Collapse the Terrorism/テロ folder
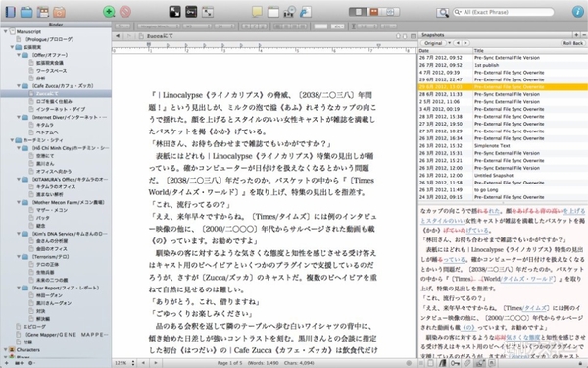 (x=18, y=257)
